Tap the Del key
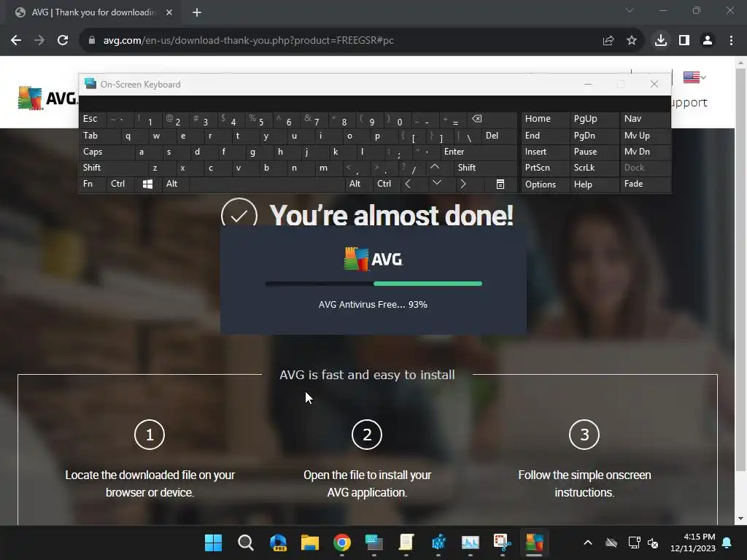 [x=499, y=136]
